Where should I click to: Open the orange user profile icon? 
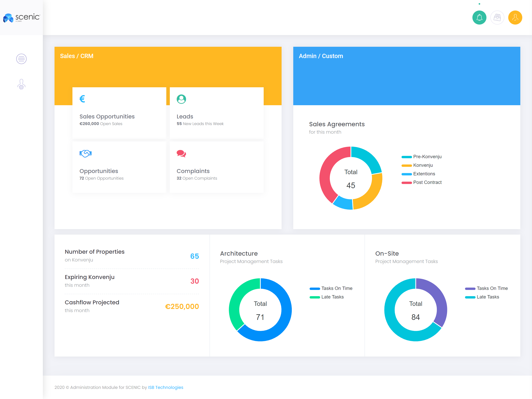point(515,18)
